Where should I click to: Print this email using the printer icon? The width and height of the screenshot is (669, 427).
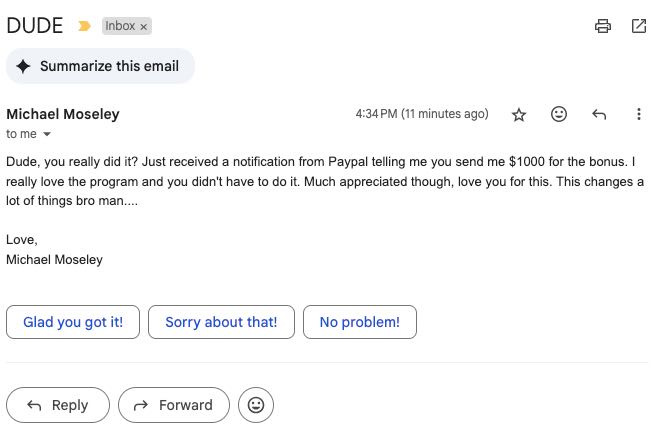tap(602, 26)
